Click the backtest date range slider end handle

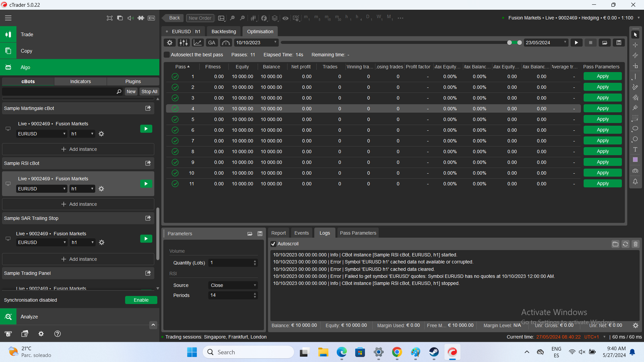click(520, 43)
